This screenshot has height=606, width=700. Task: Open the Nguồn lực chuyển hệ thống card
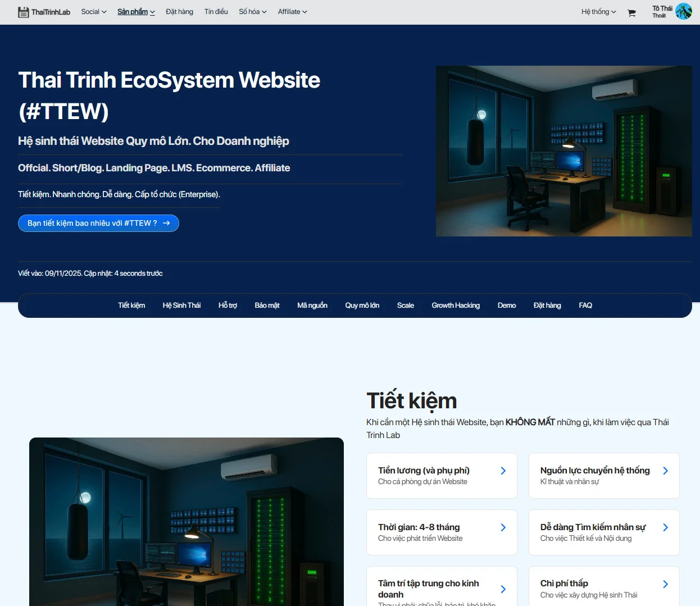point(604,476)
